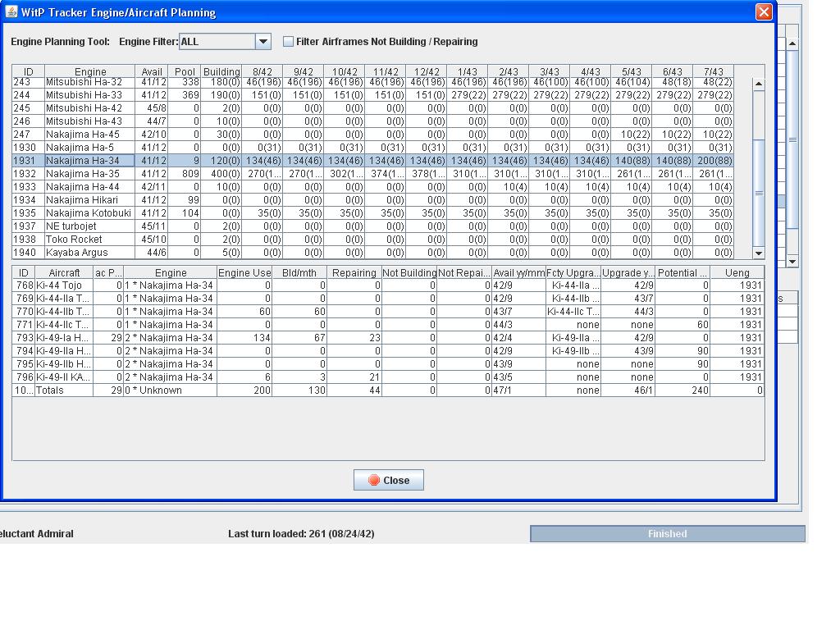Viewport: 840px width, 630px height.
Task: Click the 8/42 column header
Action: click(262, 71)
